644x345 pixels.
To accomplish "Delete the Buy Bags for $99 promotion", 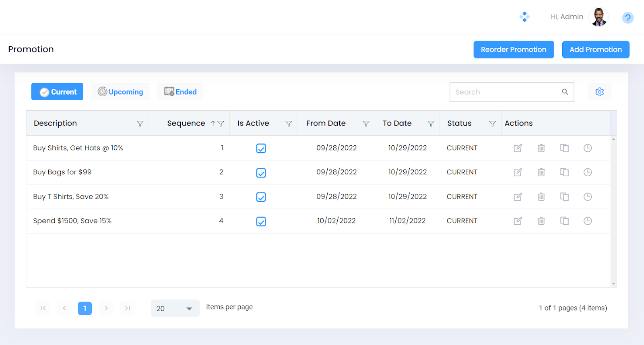I will click(x=541, y=172).
